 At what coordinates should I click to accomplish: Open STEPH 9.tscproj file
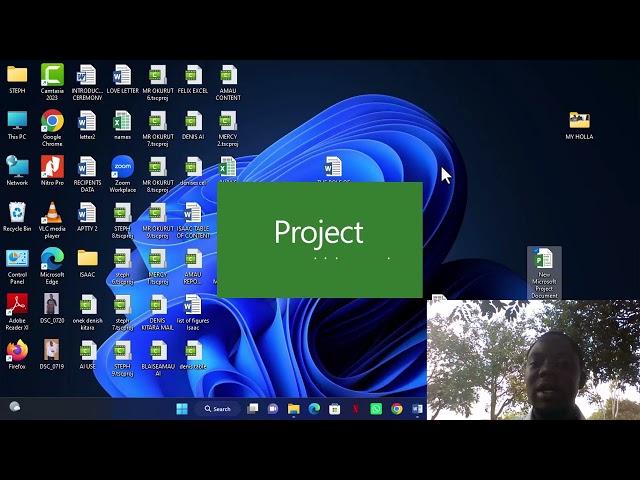coord(122,358)
